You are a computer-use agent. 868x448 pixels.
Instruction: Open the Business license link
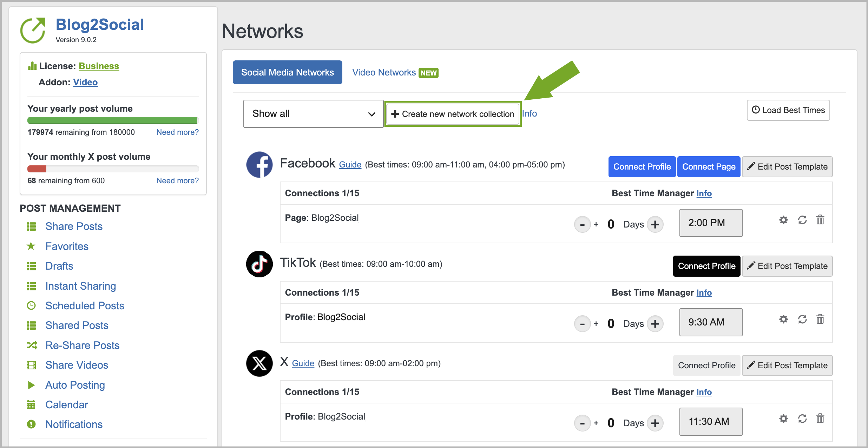click(x=99, y=66)
